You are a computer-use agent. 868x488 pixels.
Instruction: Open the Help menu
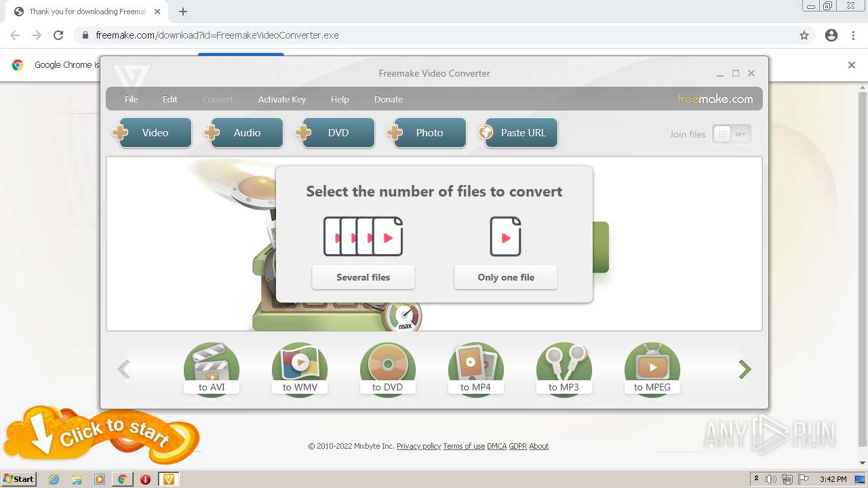(x=340, y=99)
